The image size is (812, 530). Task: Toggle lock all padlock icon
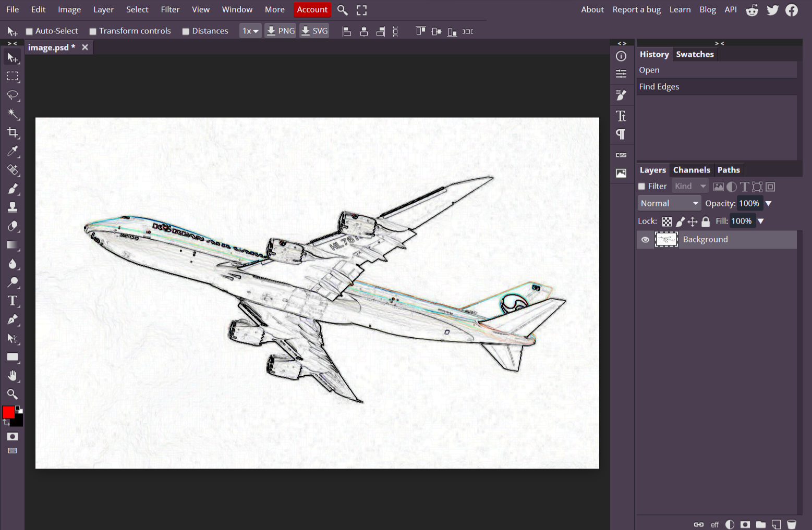[x=706, y=222]
